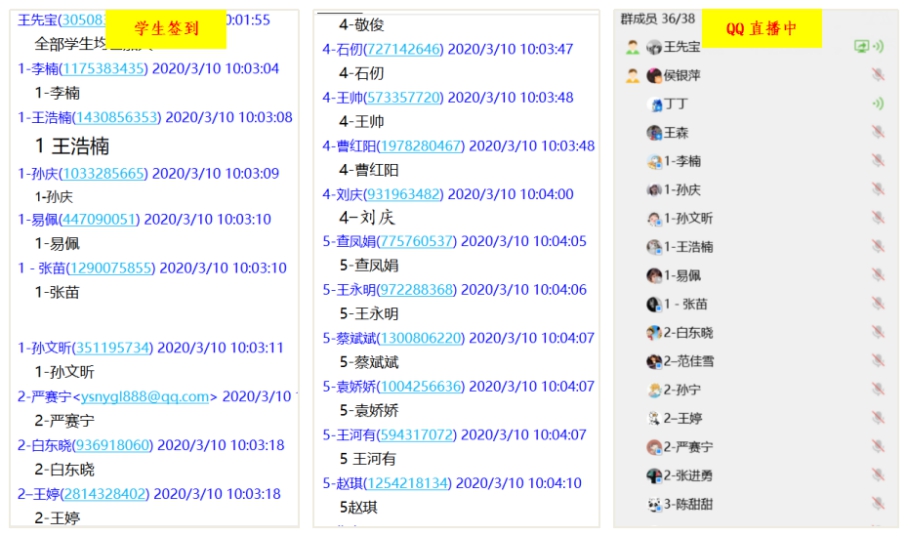The height and width of the screenshot is (536, 908).
Task: Toggle the muted microphone for 1-李楠
Action: (x=878, y=161)
